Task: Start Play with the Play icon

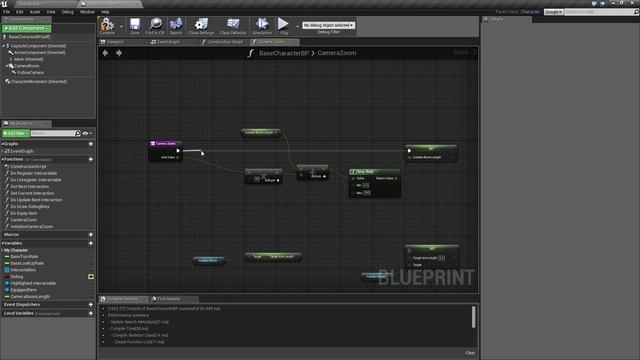Action: click(x=283, y=24)
